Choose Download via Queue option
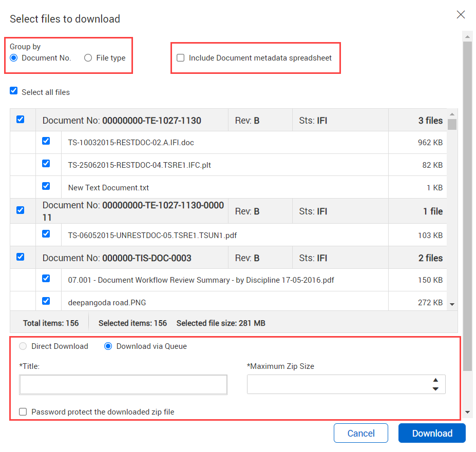This screenshot has height=452, width=476. pyautogui.click(x=108, y=346)
